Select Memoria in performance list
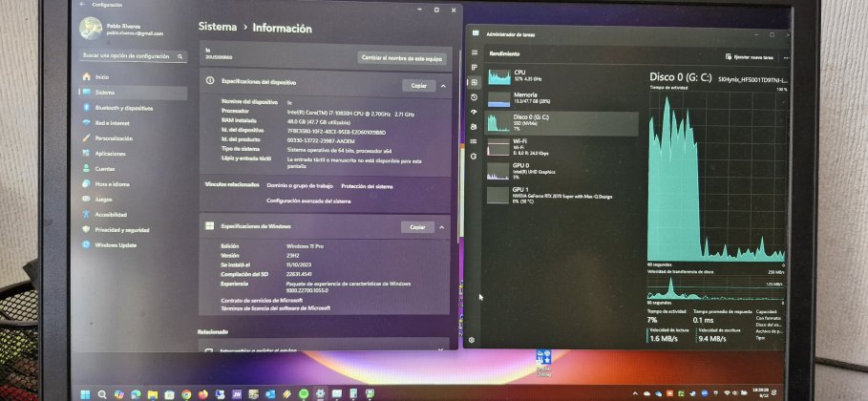Image resolution: width=868 pixels, height=401 pixels. coord(561,99)
